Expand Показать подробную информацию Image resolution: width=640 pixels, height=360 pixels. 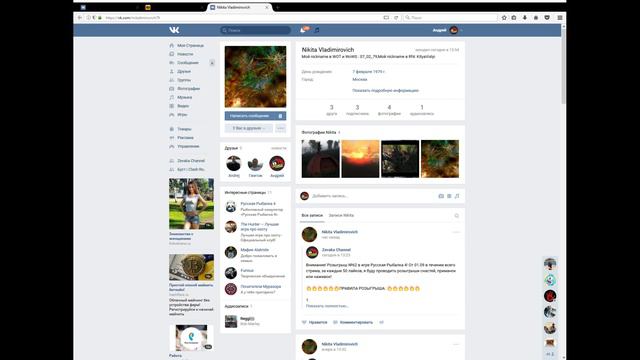[385, 90]
